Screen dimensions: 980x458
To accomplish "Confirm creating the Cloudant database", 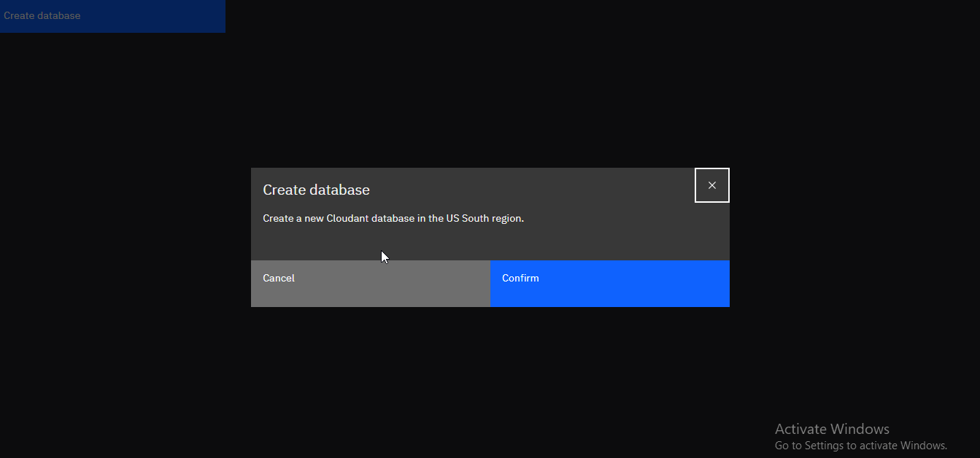I will tap(609, 284).
